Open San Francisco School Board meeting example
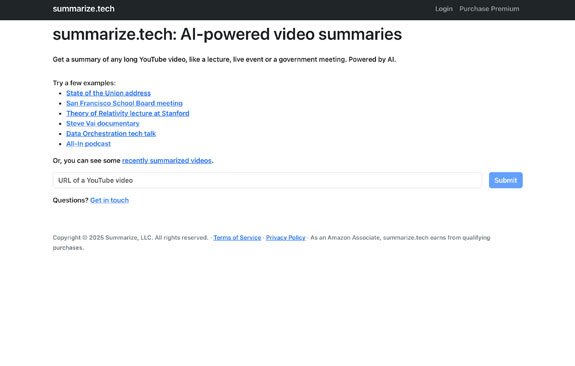The height and width of the screenshot is (366, 575). [124, 103]
